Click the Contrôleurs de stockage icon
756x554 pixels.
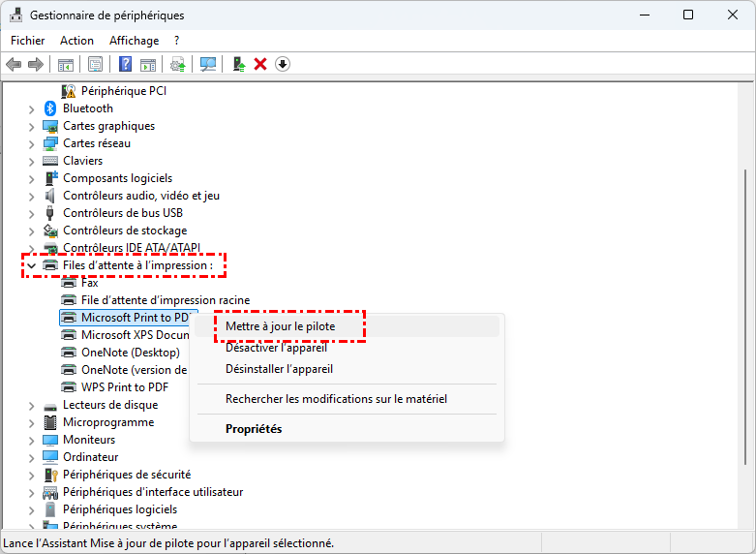click(50, 231)
